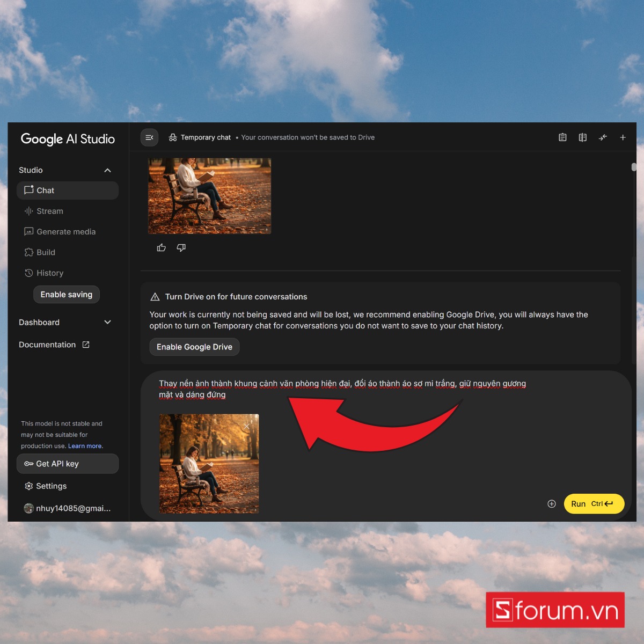This screenshot has height=644, width=644.
Task: Click the system instructions clipboard icon
Action: pyautogui.click(x=562, y=137)
